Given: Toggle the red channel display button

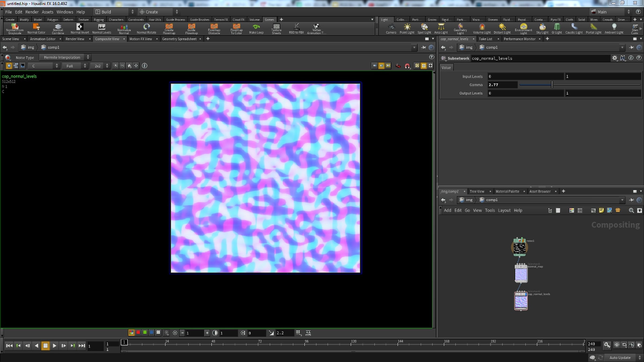Looking at the screenshot, I should (138, 333).
